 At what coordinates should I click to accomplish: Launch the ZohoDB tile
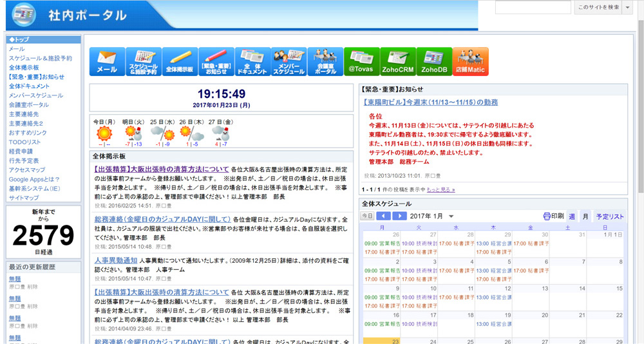click(434, 62)
